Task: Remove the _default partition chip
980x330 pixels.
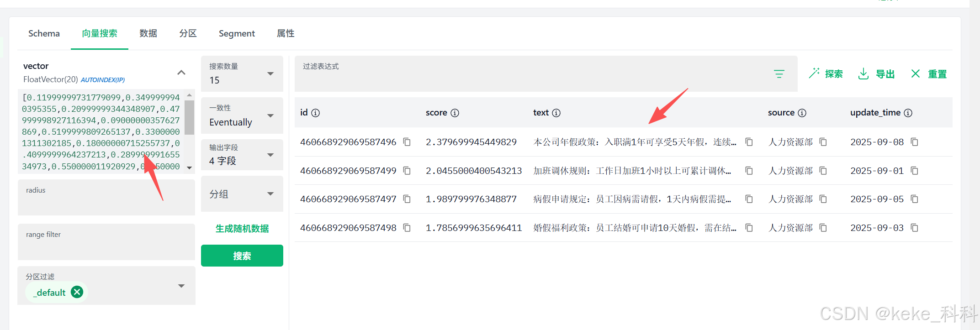Action: coord(77,292)
